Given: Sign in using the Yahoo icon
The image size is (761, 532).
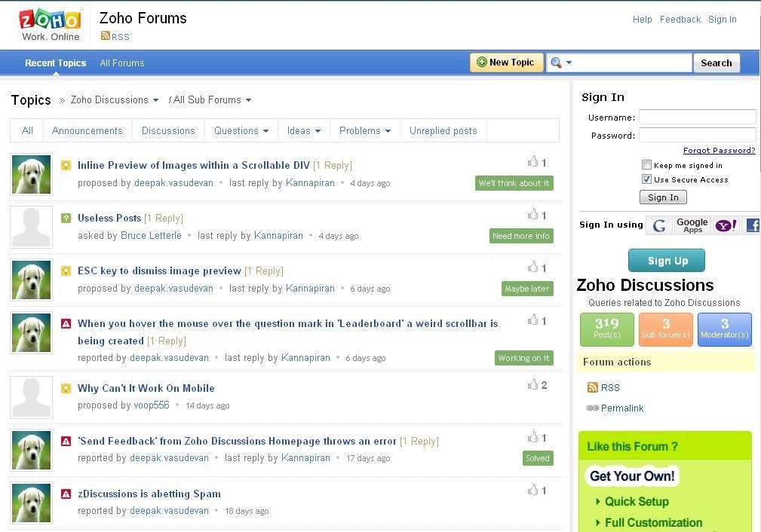Looking at the screenshot, I should click(x=726, y=225).
